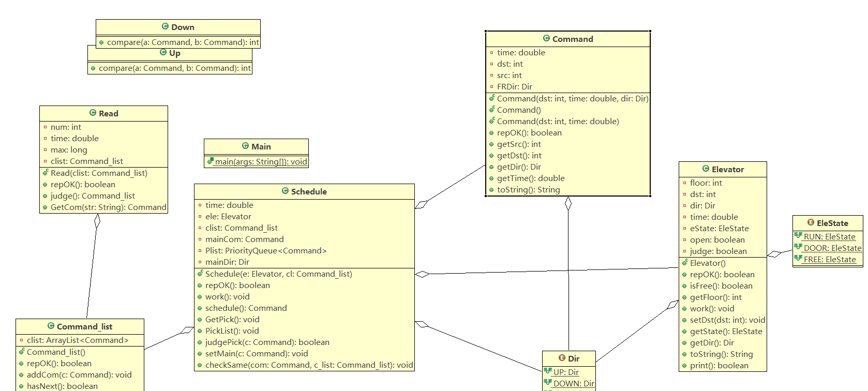Image resolution: width=868 pixels, height=391 pixels.
Task: Click the private field icon of num: int
Action: tap(45, 127)
